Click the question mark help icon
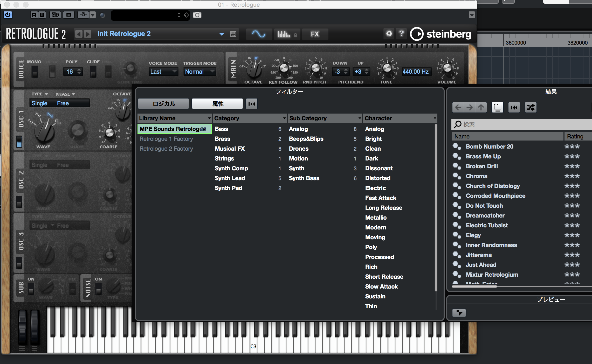The height and width of the screenshot is (364, 592). coord(401,34)
